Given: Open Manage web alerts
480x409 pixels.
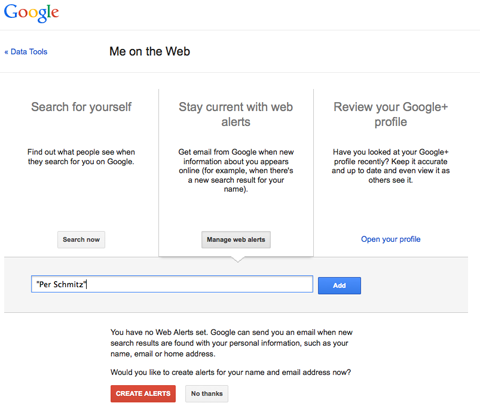Looking at the screenshot, I should (236, 240).
